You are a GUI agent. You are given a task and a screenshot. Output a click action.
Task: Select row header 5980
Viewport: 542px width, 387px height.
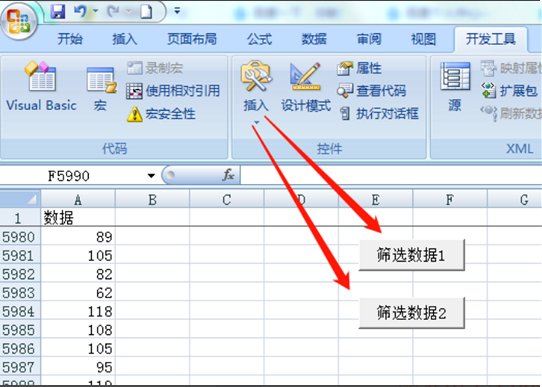coord(20,237)
